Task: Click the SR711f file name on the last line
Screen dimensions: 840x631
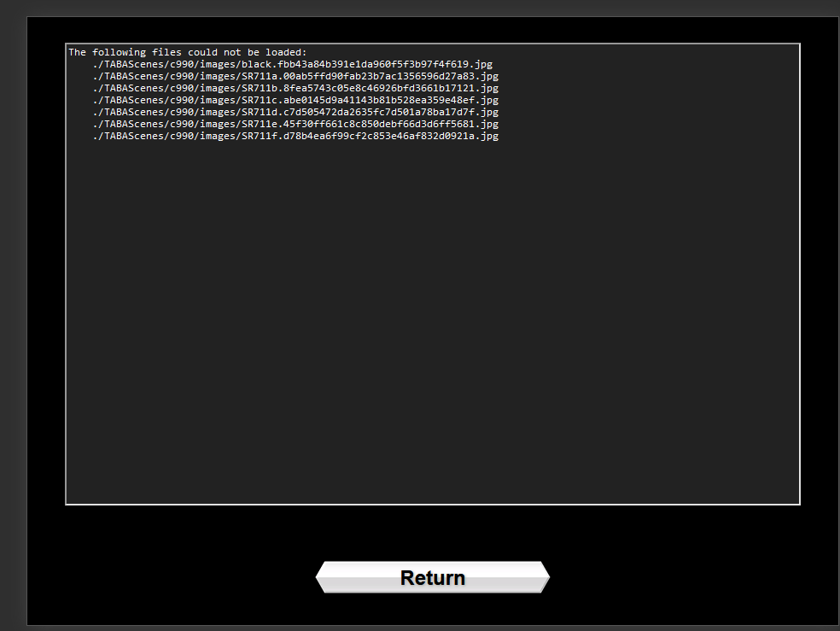Action: 259,136
